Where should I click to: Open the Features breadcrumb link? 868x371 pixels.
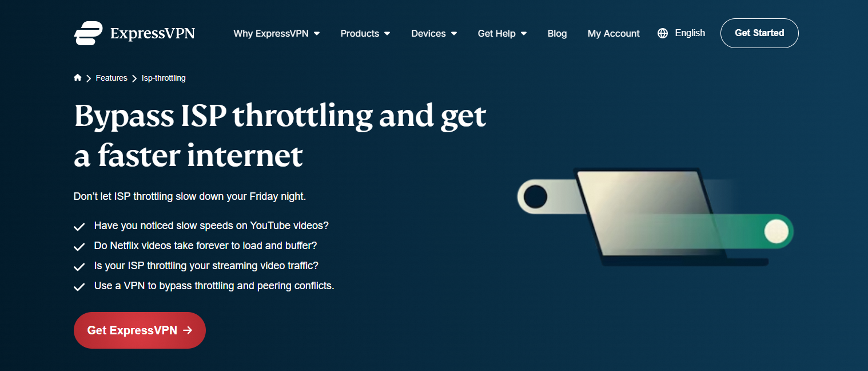112,78
